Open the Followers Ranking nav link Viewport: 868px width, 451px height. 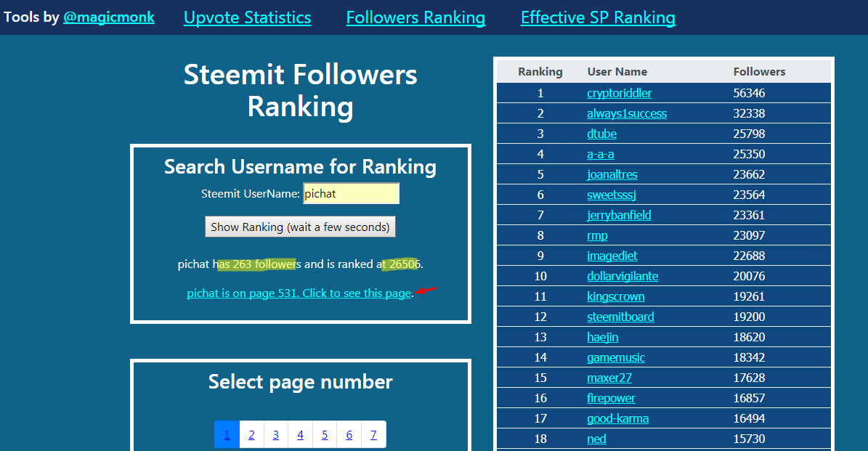pyautogui.click(x=415, y=17)
